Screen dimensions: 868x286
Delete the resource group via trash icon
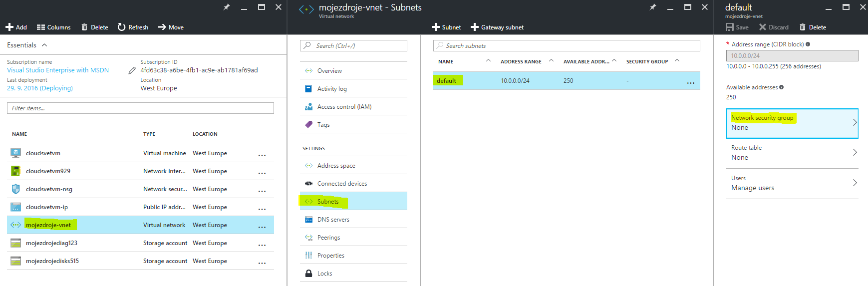point(84,27)
